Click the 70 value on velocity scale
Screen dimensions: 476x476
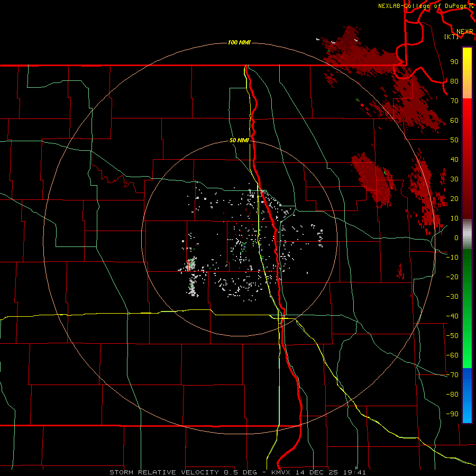(454, 101)
